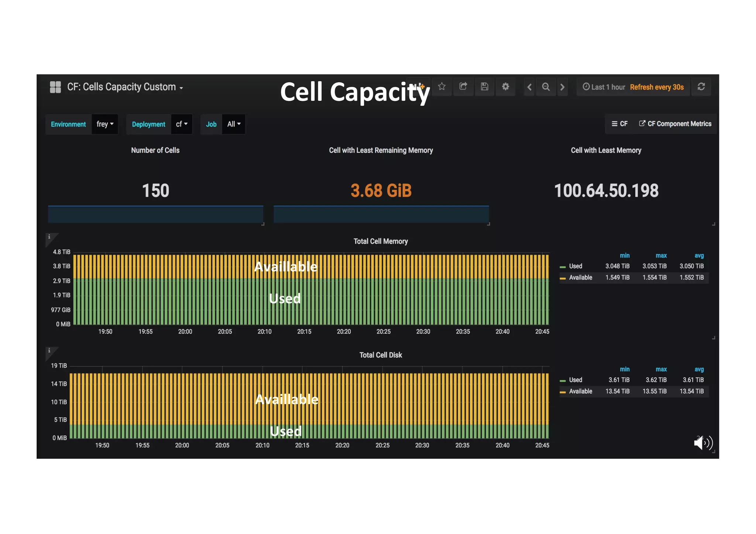Open the Environment frey dropdown
Viewport: 756px width, 534px height.
pyautogui.click(x=105, y=124)
